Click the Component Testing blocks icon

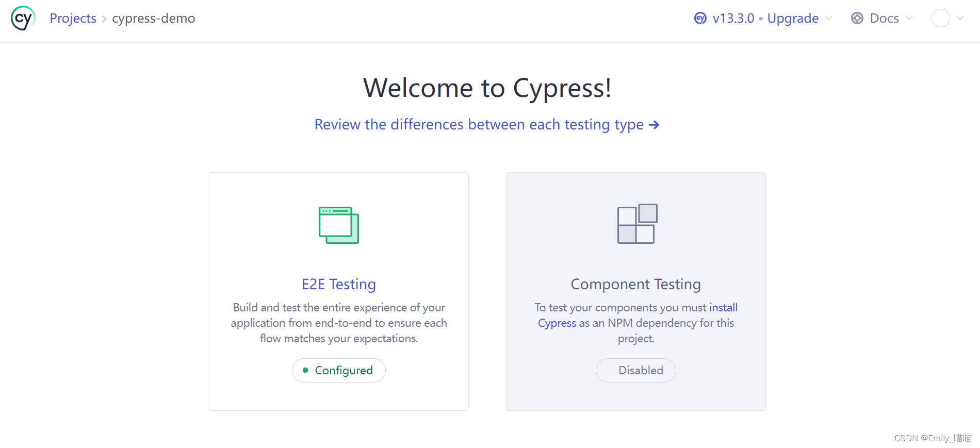(638, 224)
